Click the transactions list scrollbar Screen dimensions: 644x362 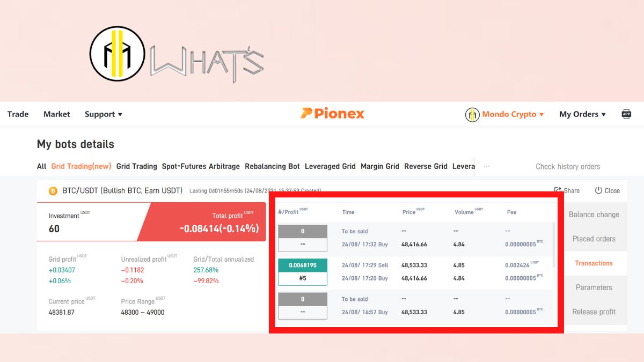[x=554, y=244]
